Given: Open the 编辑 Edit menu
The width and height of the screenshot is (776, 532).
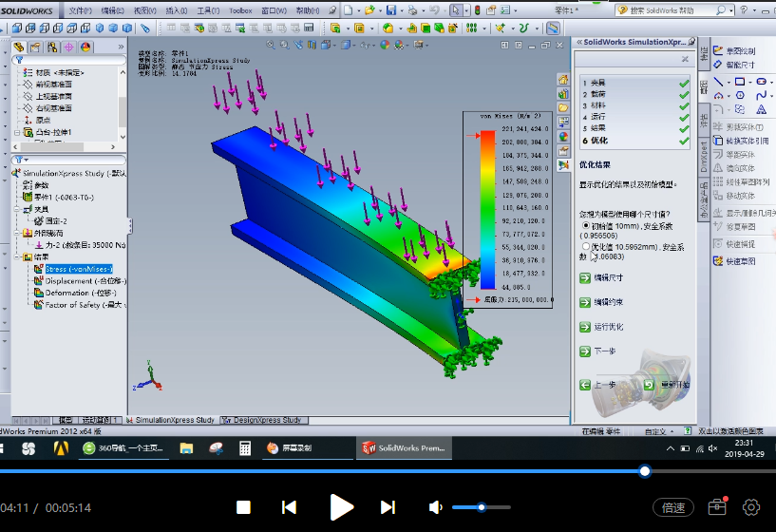Looking at the screenshot, I should (112, 10).
